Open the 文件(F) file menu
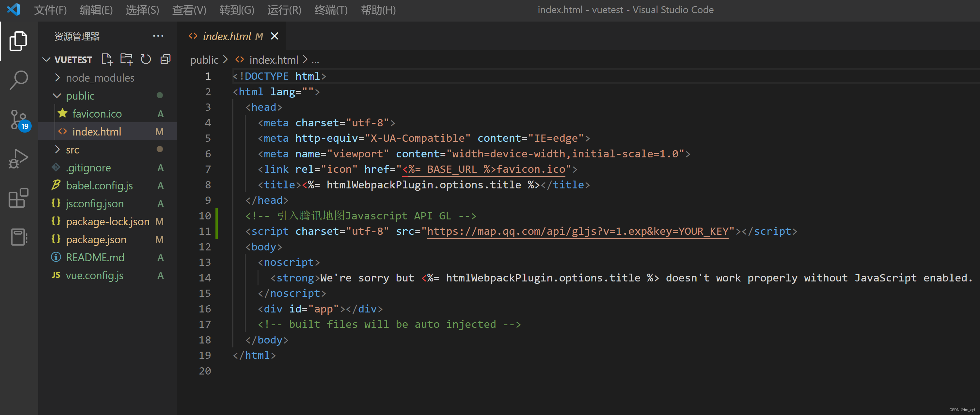This screenshot has height=415, width=980. point(50,10)
